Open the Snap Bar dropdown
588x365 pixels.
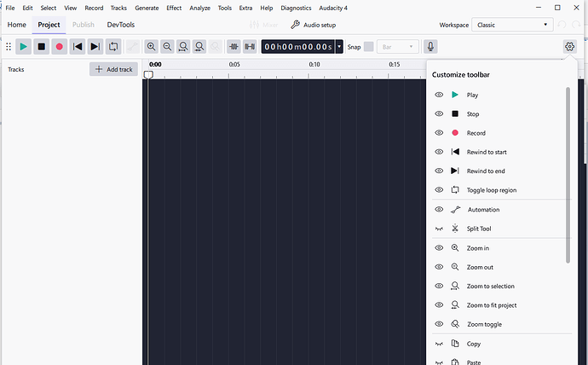(398, 47)
